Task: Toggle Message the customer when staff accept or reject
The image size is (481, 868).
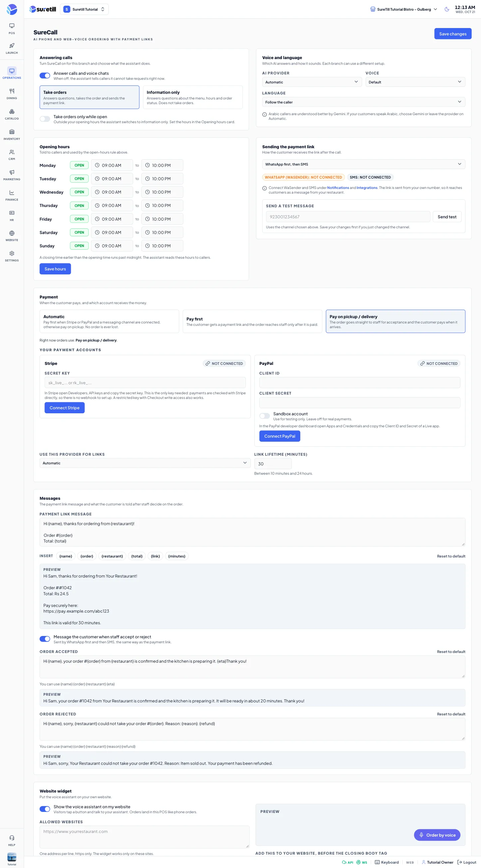Action: (45, 639)
